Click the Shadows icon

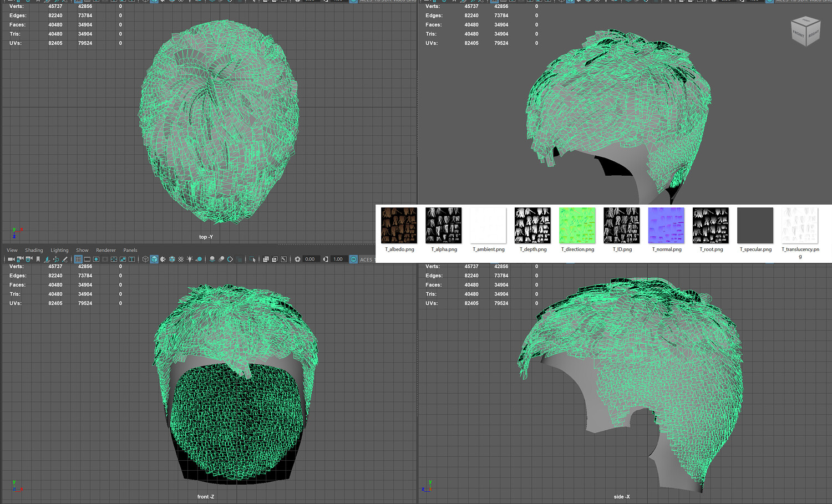click(199, 259)
